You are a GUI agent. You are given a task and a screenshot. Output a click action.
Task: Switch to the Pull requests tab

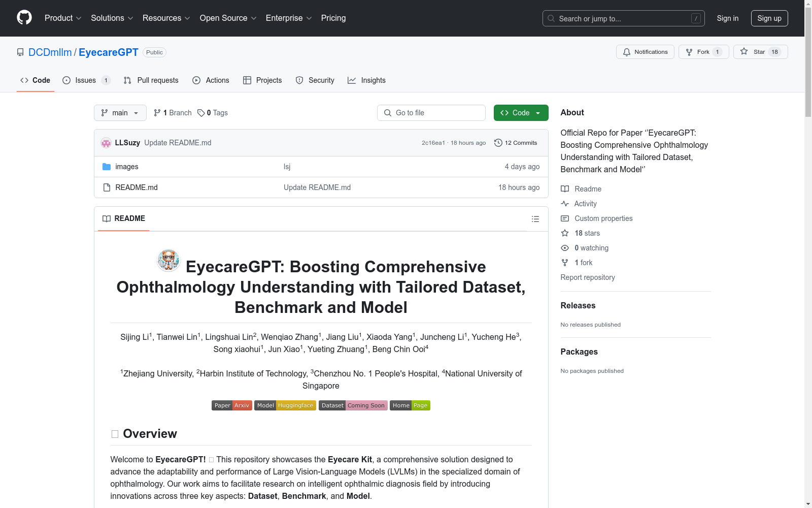tap(151, 80)
